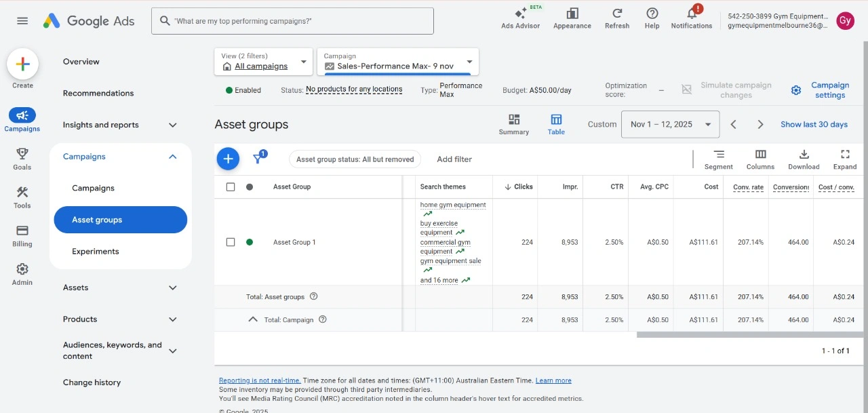
Task: Open the Campaign selector dropdown
Action: tap(397, 62)
